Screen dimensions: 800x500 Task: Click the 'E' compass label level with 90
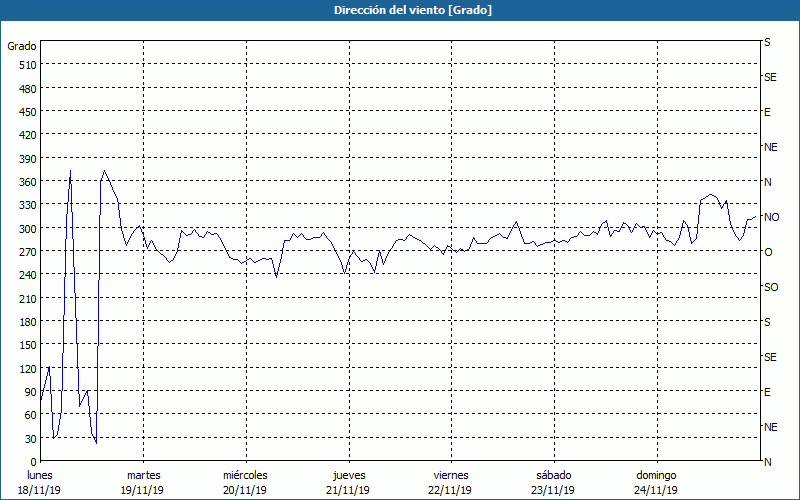[x=767, y=392]
